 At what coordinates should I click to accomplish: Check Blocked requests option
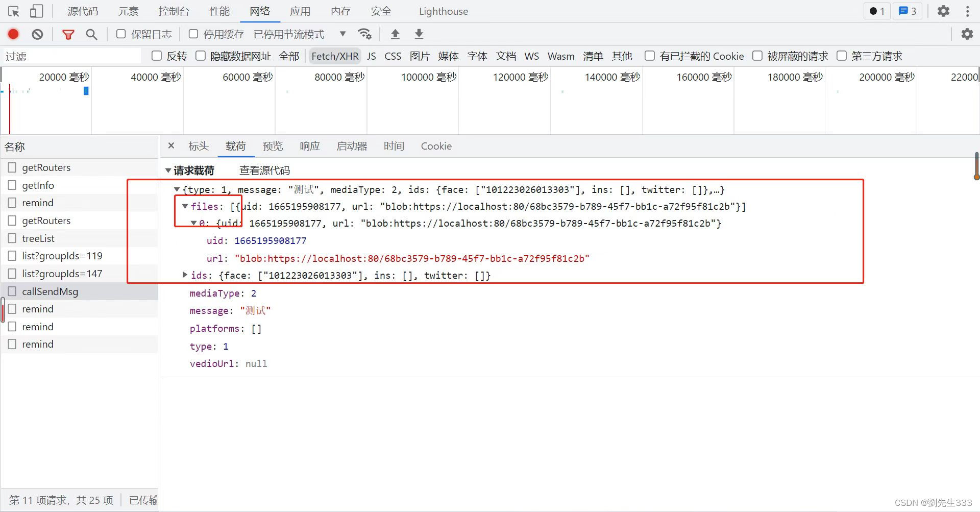[x=757, y=56]
